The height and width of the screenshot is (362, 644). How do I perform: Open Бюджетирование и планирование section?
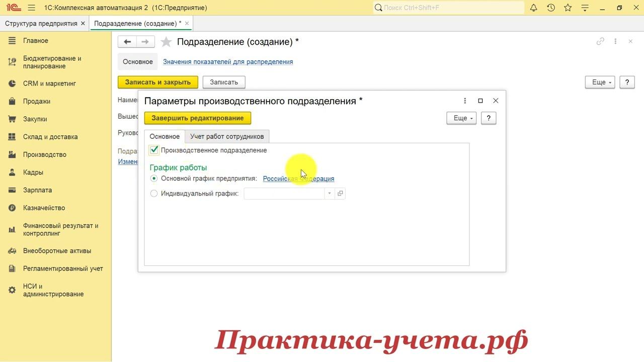click(x=52, y=62)
